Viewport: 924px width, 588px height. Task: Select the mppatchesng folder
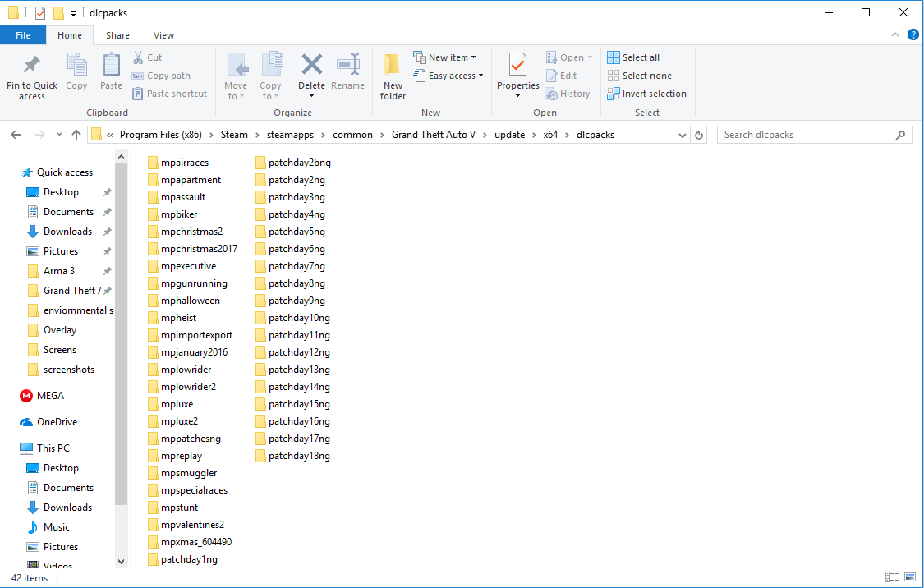185,439
